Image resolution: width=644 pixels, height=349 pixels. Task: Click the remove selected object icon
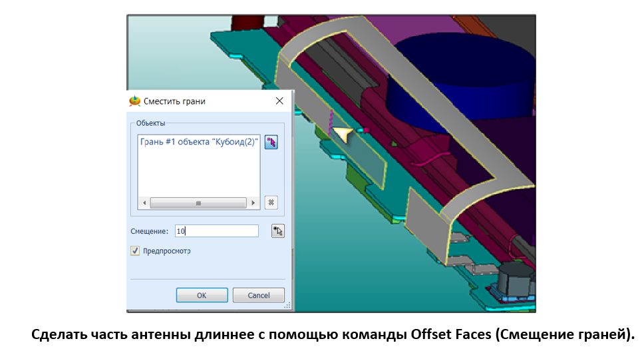[271, 202]
